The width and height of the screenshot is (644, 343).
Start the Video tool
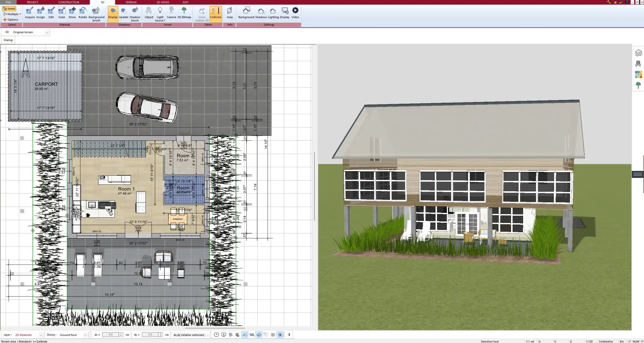coord(295,13)
